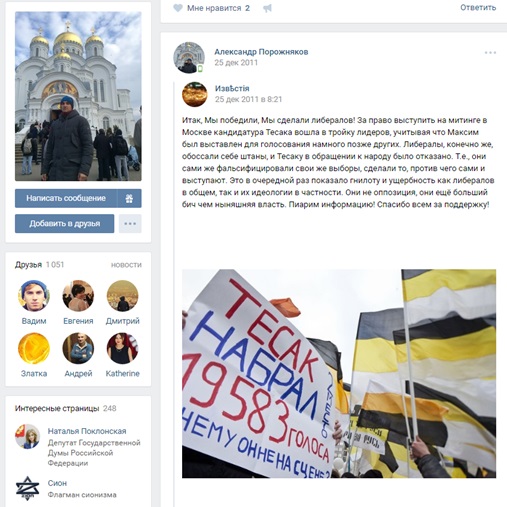This screenshot has width=507, height=507.
Task: Open Александр Порожняков profile link
Action: tap(261, 52)
